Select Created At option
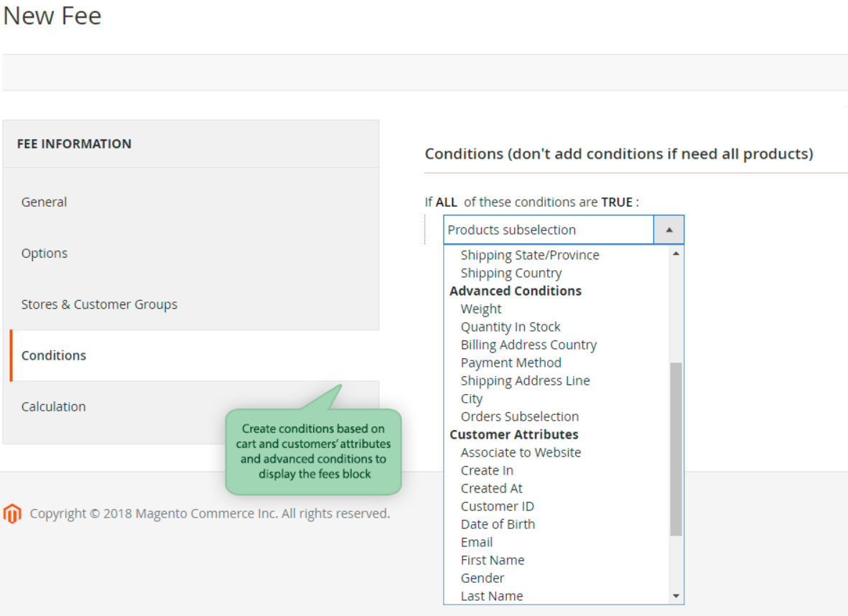 (492, 488)
